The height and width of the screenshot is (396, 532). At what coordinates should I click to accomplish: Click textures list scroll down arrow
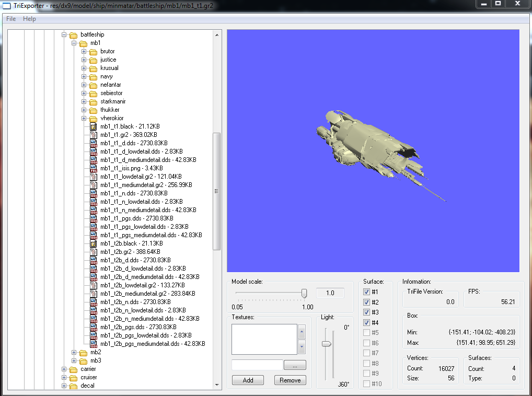point(302,347)
